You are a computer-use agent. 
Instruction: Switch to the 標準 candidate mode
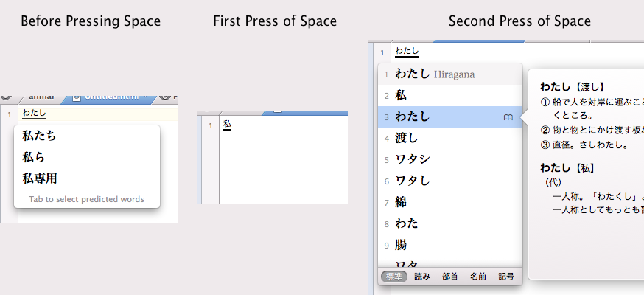point(393,277)
